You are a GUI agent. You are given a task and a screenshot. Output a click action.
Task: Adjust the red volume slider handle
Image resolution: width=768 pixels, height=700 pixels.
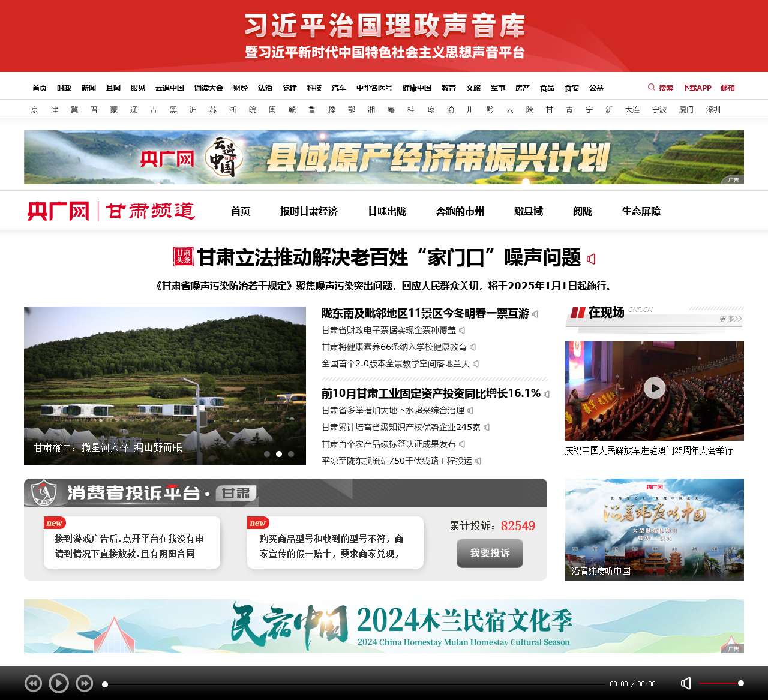741,683
